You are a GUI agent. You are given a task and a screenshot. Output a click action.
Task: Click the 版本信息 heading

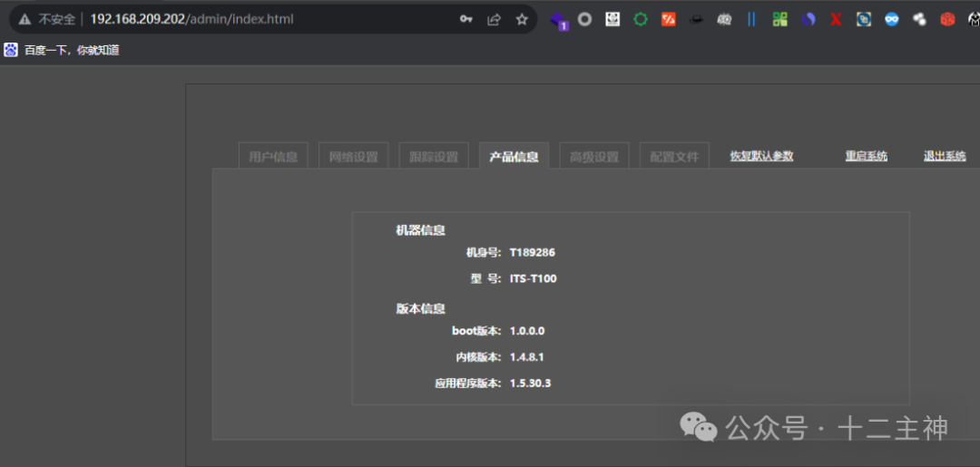tap(421, 308)
